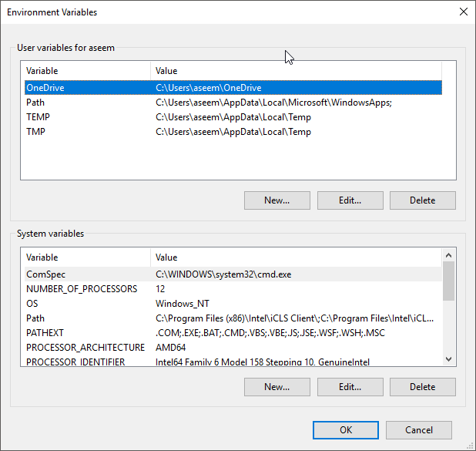Click Edit button under System variables
The image size is (476, 451).
350,387
